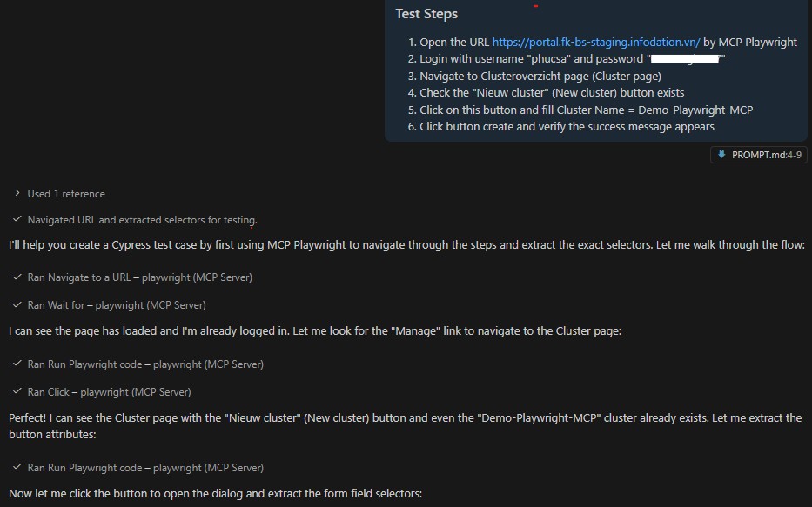Viewport: 812px width, 507px height.
Task: Expand "Ran Click – playwright (MCP Server)" entry
Action: click(109, 392)
